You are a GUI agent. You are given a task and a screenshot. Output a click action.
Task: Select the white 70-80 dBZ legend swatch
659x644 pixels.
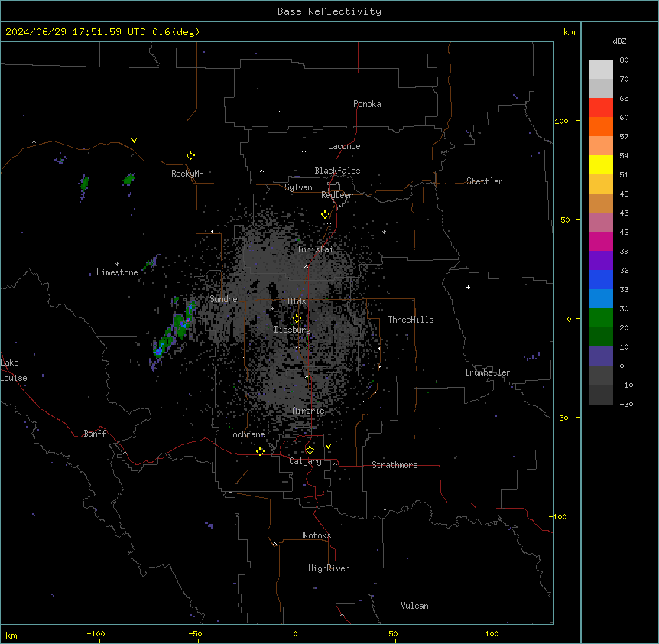601,70
